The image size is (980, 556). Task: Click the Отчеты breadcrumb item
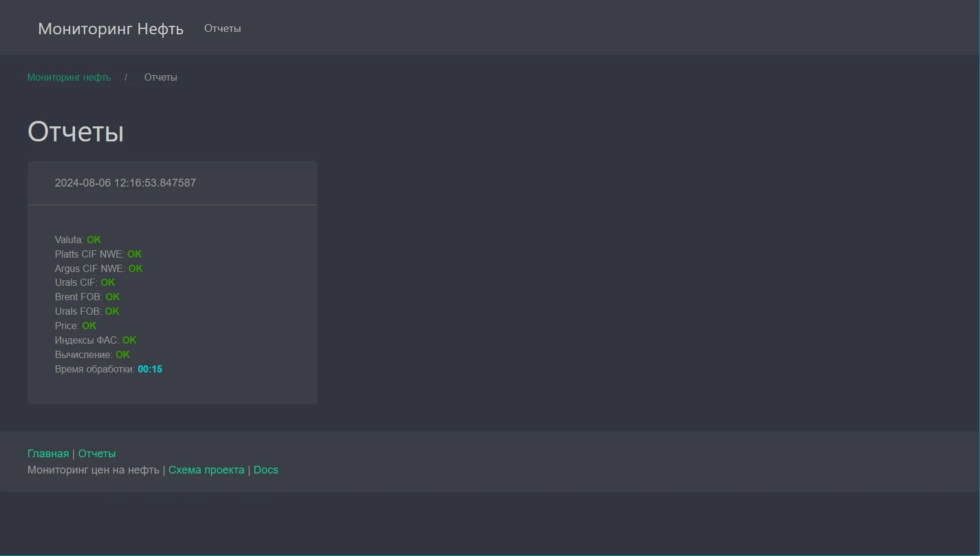point(161,77)
